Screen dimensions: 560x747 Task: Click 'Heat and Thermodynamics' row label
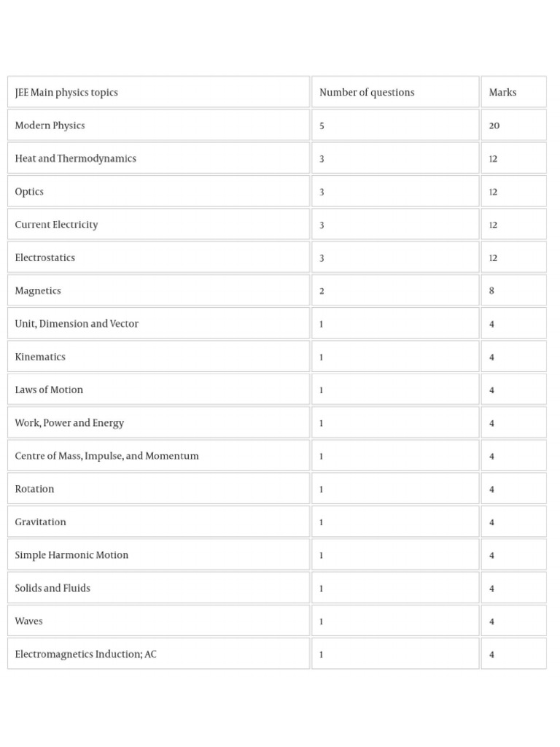coord(158,158)
